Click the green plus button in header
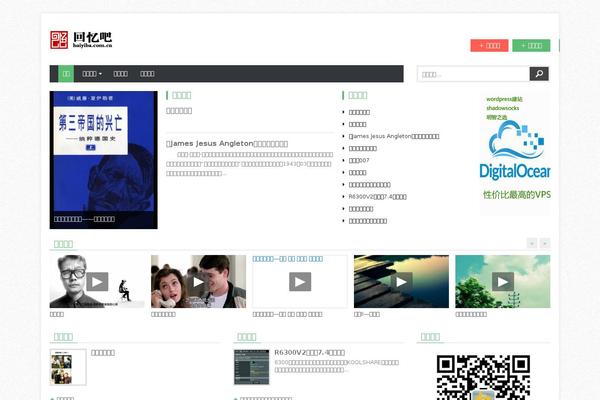The height and width of the screenshot is (400, 600). coord(531,46)
